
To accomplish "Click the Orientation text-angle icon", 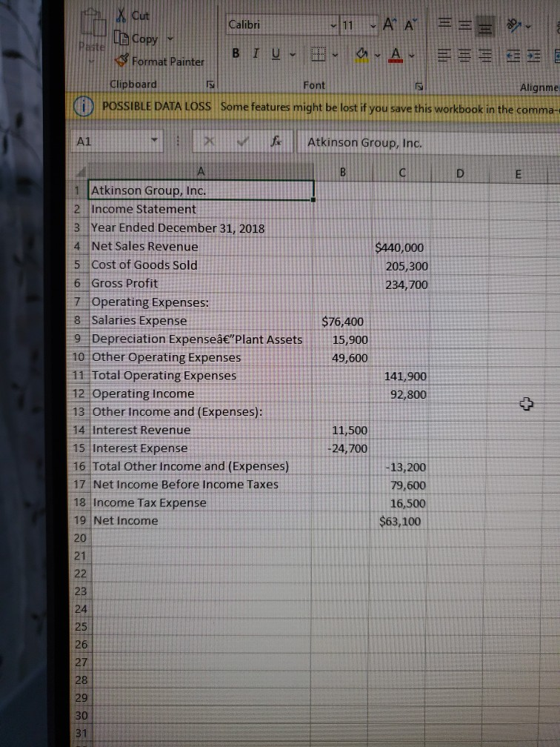I will pos(514,26).
